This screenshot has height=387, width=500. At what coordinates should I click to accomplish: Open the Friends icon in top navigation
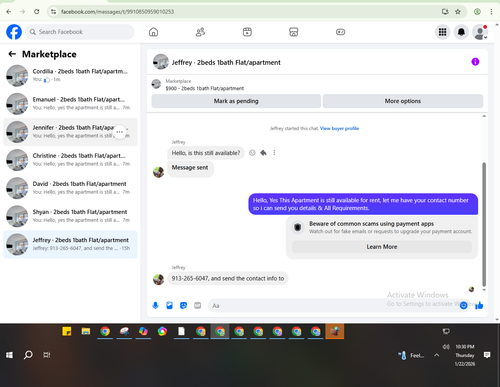click(200, 32)
